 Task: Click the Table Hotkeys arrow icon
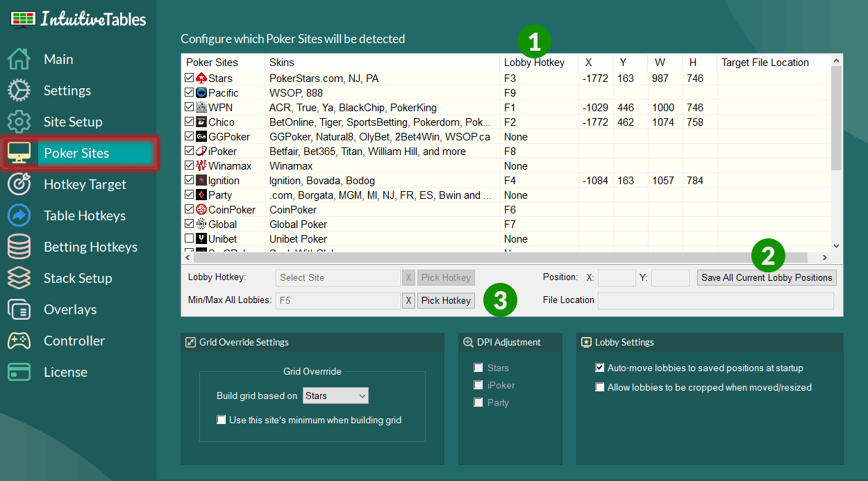point(19,215)
